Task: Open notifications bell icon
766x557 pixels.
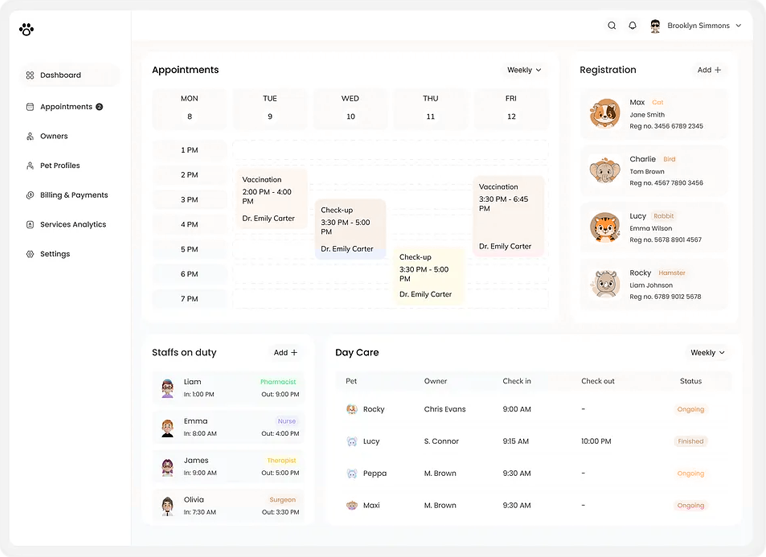Action: pos(632,26)
